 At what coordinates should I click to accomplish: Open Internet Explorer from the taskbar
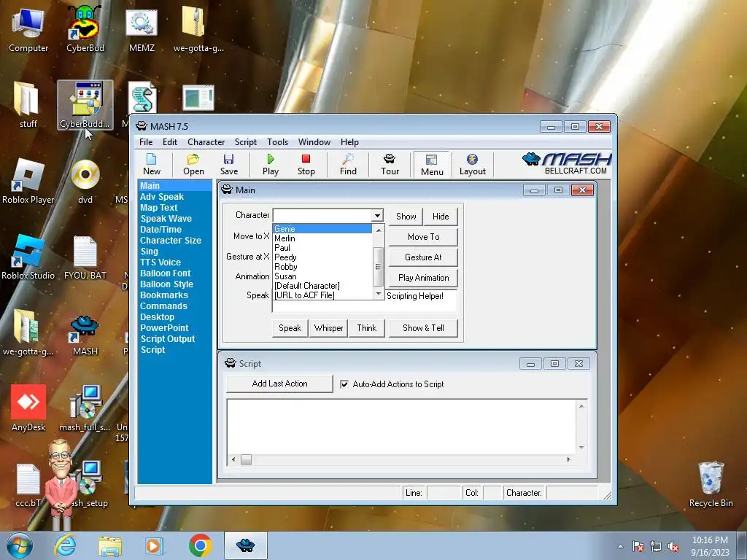(65, 545)
